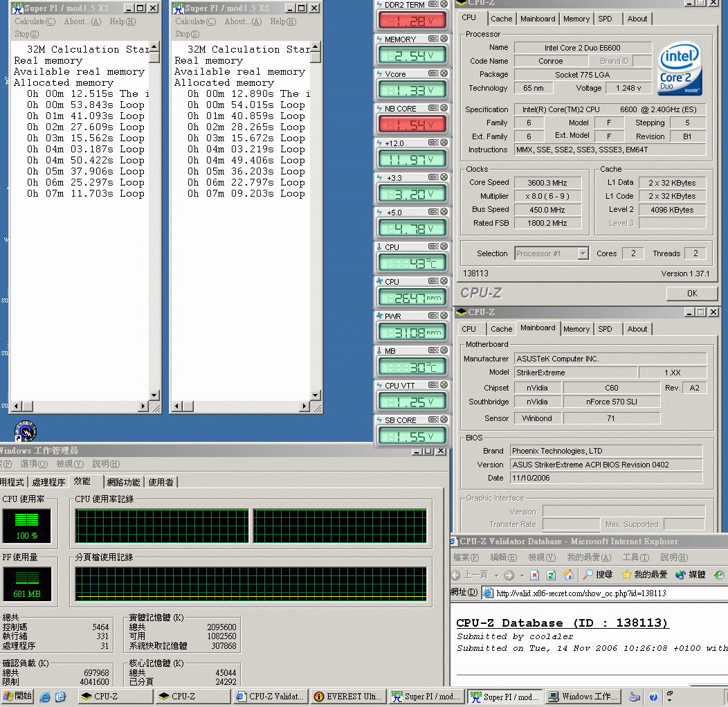Image resolution: width=728 pixels, height=707 pixels.
Task: Open Users tab (使用者) in Task Manager
Action: click(x=161, y=482)
